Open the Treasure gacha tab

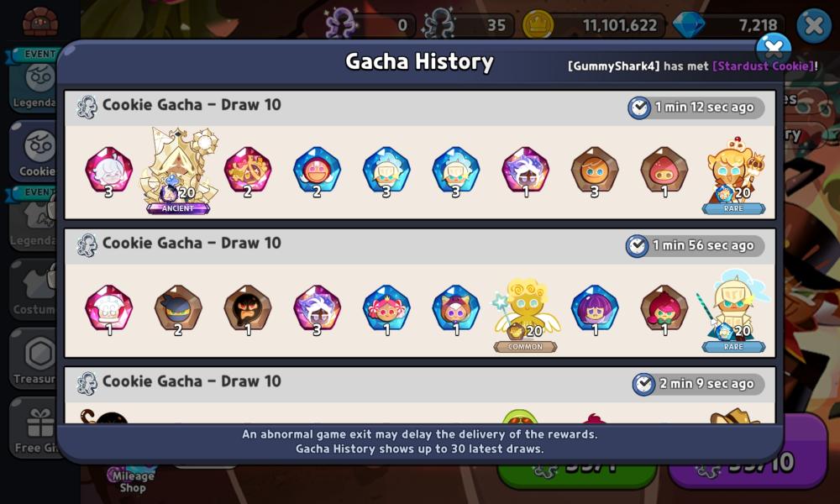point(34,359)
